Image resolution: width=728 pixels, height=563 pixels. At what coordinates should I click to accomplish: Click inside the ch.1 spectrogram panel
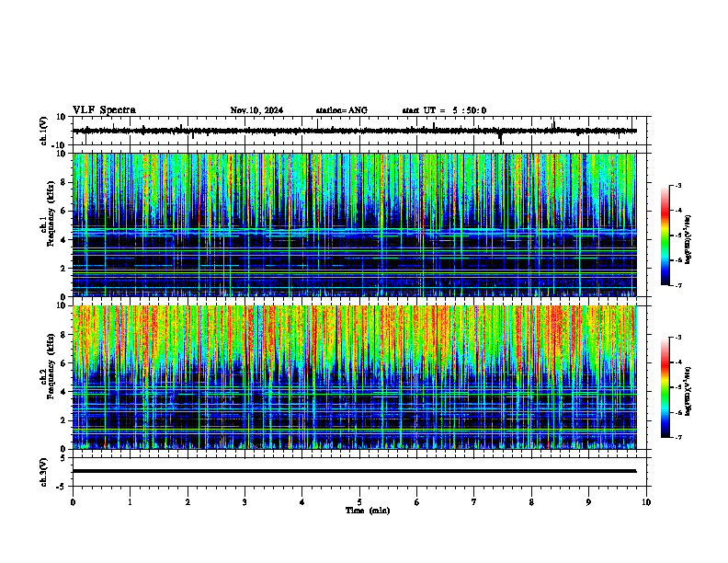coord(355,224)
